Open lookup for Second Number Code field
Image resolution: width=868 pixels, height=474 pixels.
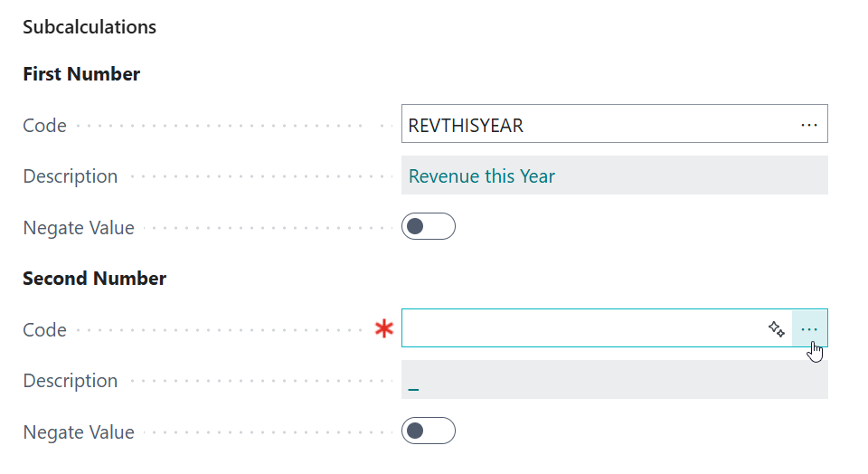[x=809, y=329]
